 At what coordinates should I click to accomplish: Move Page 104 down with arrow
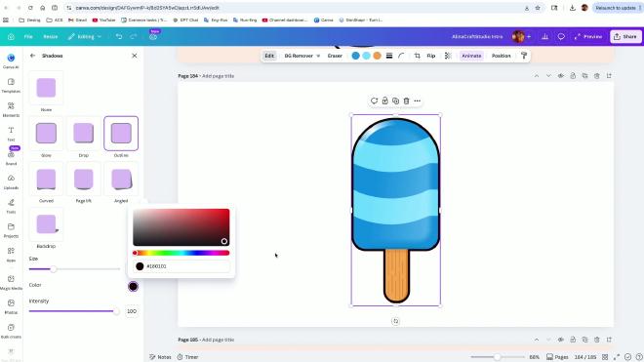(x=548, y=76)
